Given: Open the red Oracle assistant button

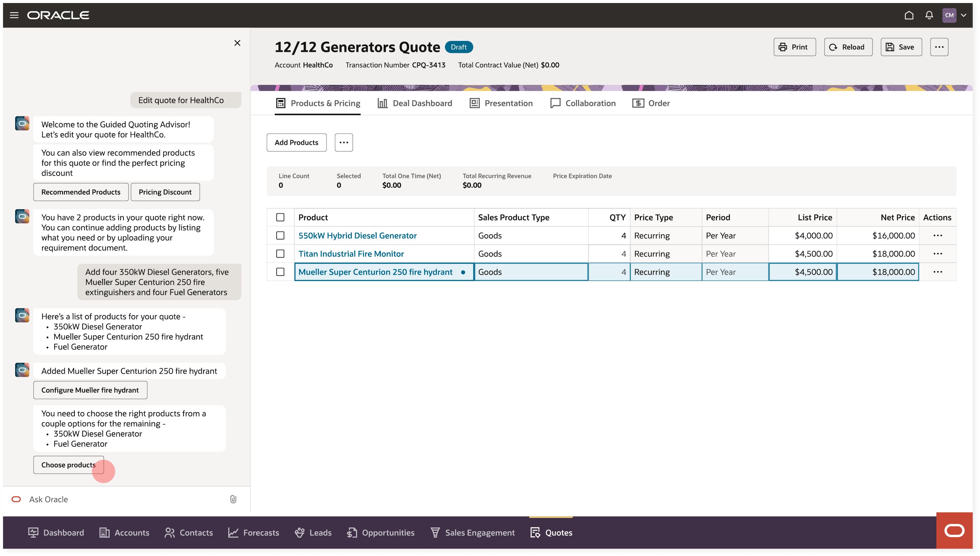Looking at the screenshot, I should 954,531.
